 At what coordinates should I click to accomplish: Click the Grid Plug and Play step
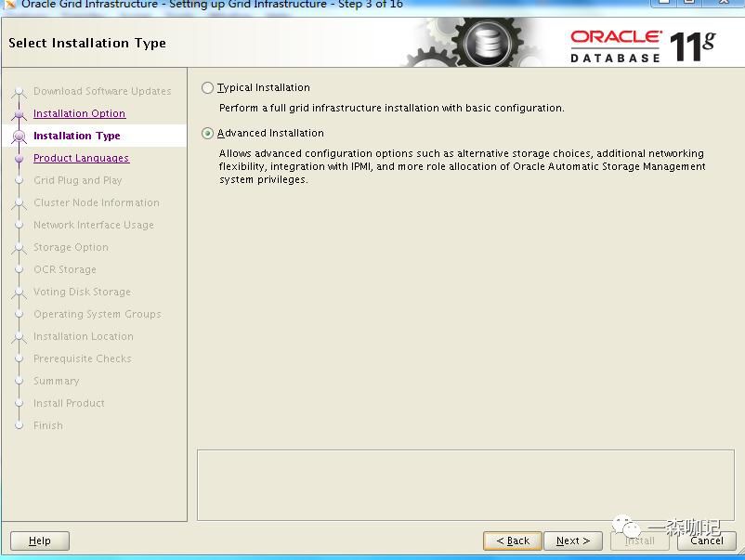78,180
